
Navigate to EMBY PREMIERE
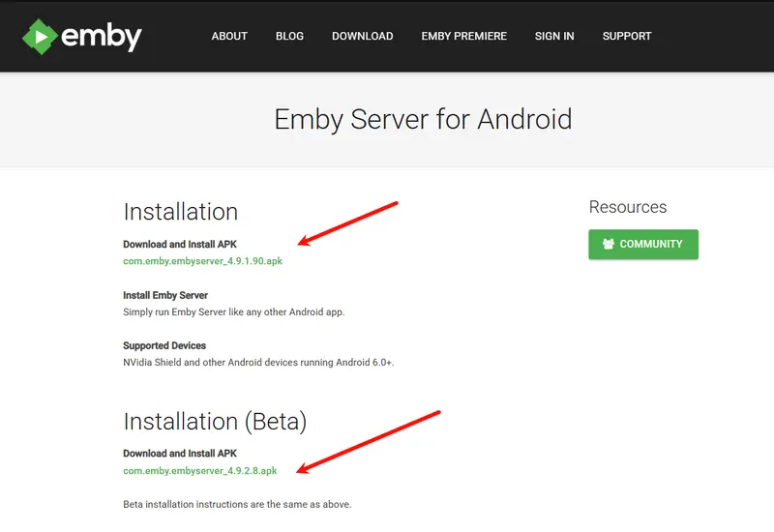(x=463, y=36)
